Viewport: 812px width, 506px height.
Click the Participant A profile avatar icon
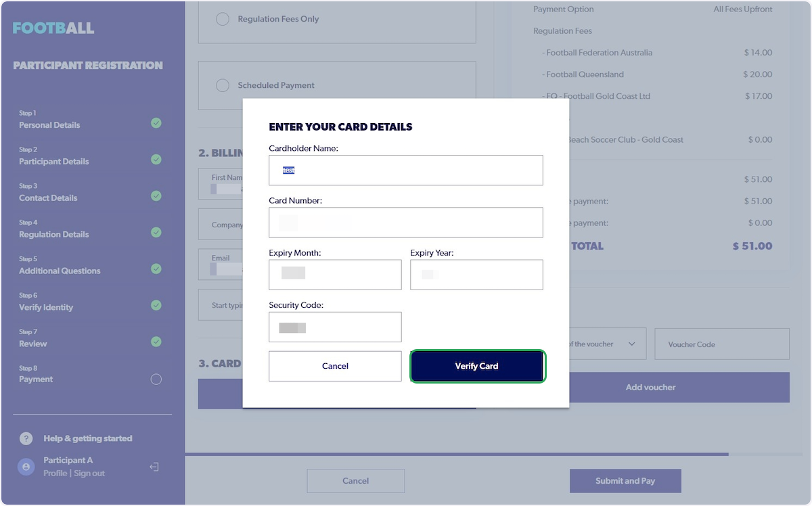[x=26, y=467]
